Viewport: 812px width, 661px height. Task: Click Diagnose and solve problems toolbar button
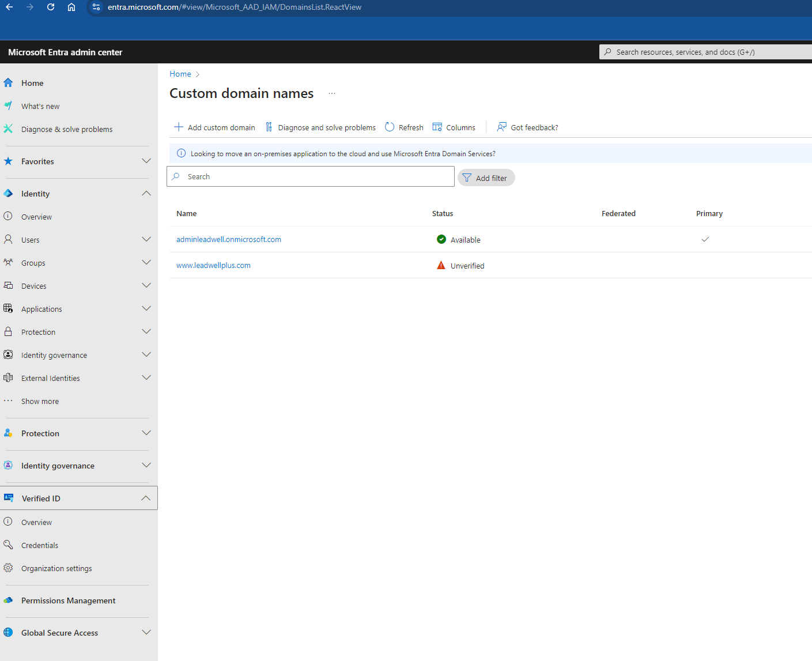[320, 127]
